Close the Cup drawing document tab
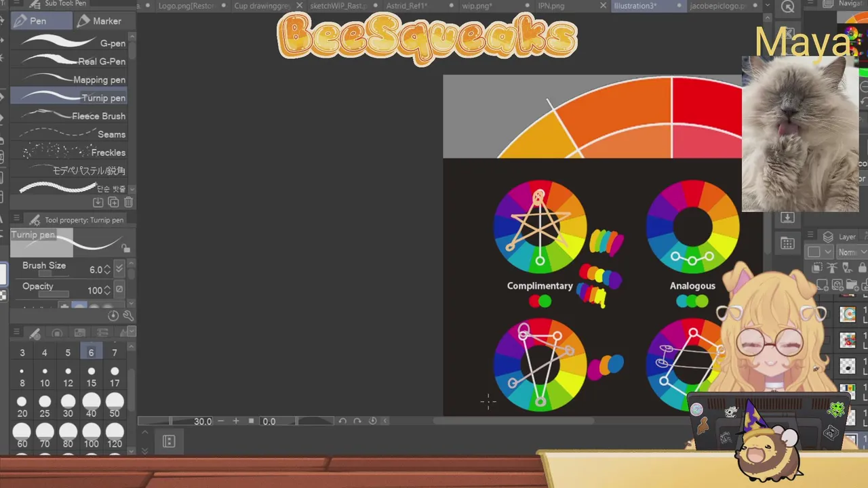This screenshot has width=868, height=488. pyautogui.click(x=299, y=6)
